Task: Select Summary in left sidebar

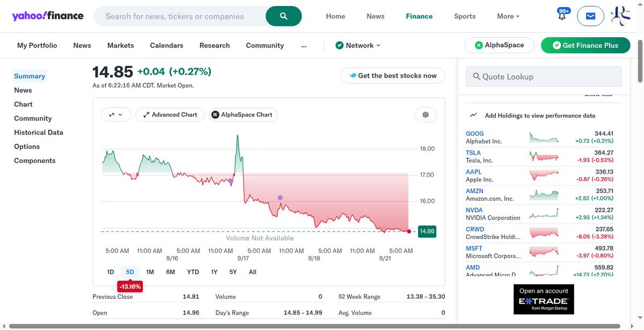Action: point(30,76)
